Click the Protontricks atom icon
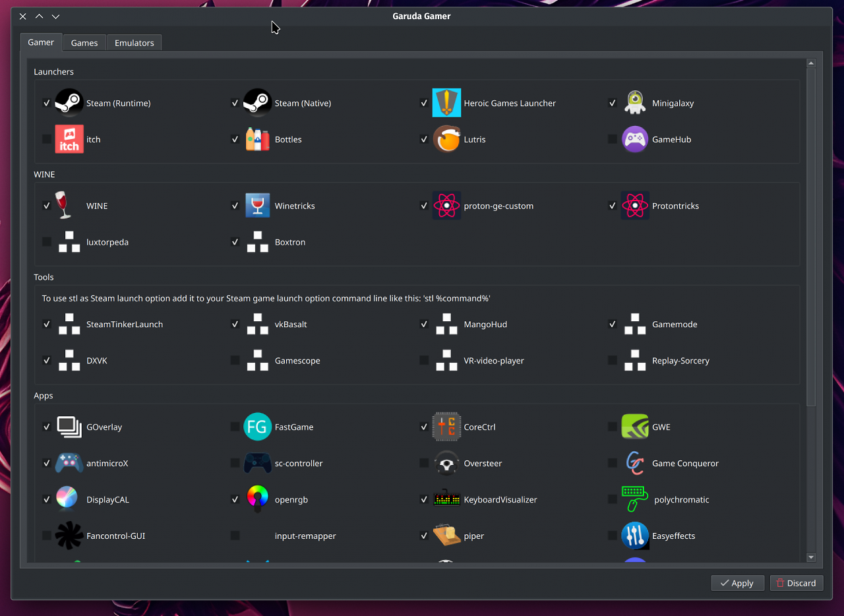844x616 pixels. (635, 206)
